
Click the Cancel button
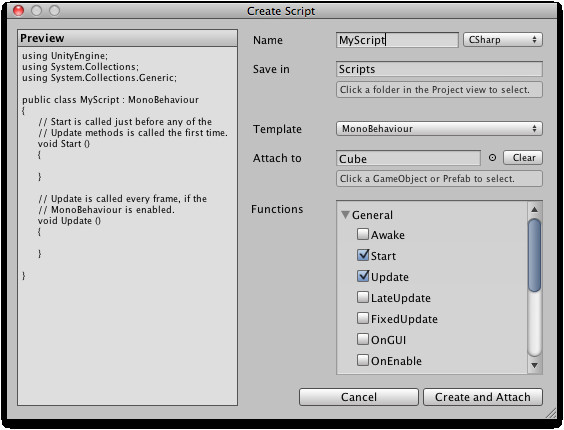pyautogui.click(x=359, y=397)
